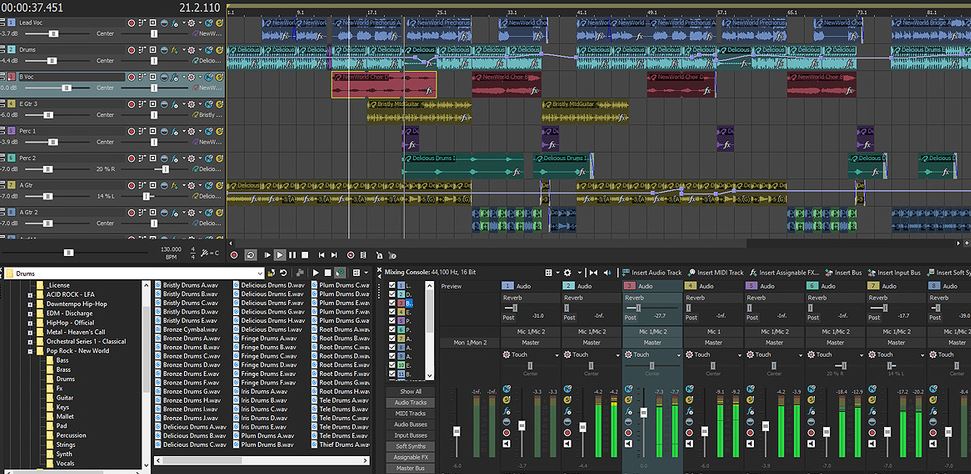Toggle auto preview in the Explorer toolbar
Screen dimensions: 971x474
point(340,273)
